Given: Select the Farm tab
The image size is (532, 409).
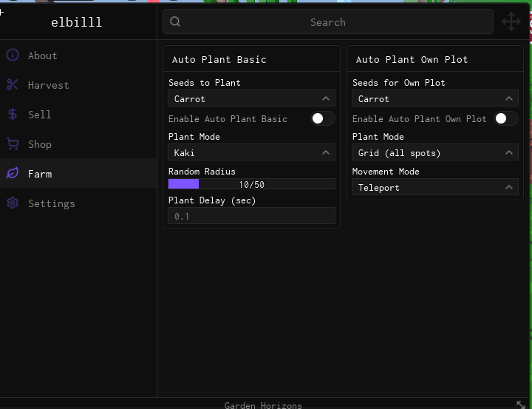Looking at the screenshot, I should 78,173.
